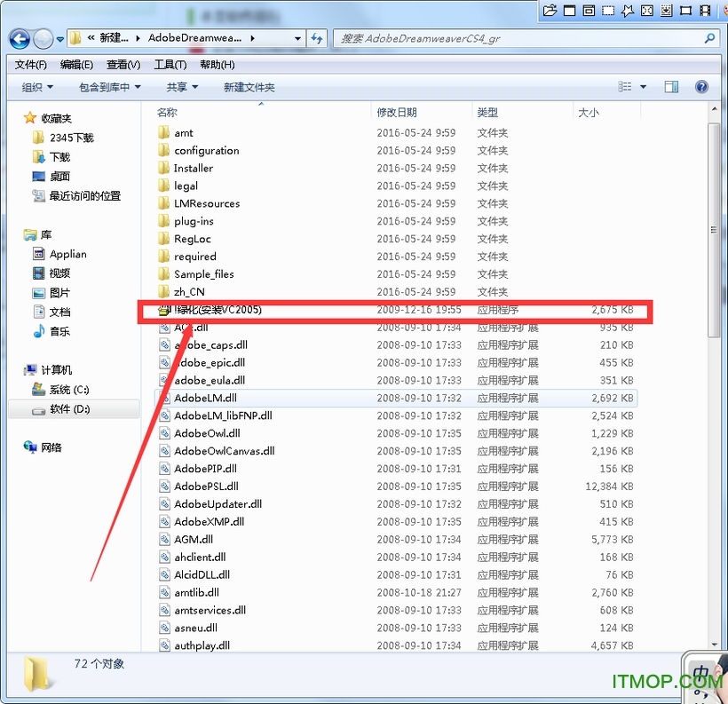Open the 共享 dropdown
728x704 pixels.
pos(182,87)
